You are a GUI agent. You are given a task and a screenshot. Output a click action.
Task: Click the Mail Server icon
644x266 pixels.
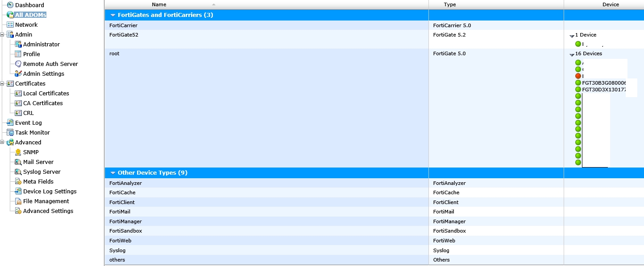[x=18, y=162]
